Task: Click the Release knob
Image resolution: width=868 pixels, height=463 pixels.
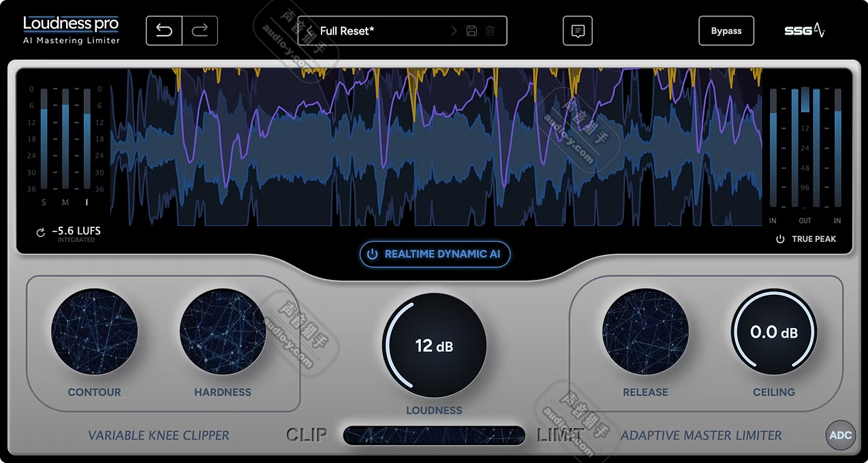Action: pos(645,332)
